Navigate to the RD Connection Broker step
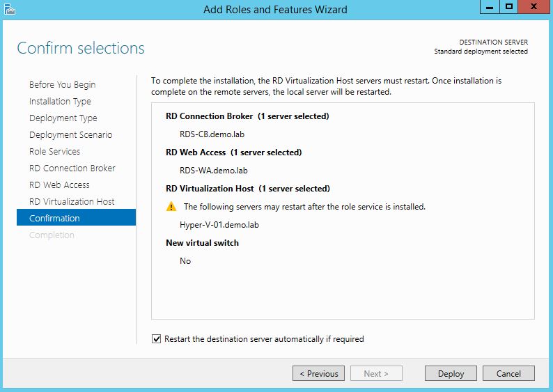This screenshot has width=553, height=392. click(x=72, y=168)
